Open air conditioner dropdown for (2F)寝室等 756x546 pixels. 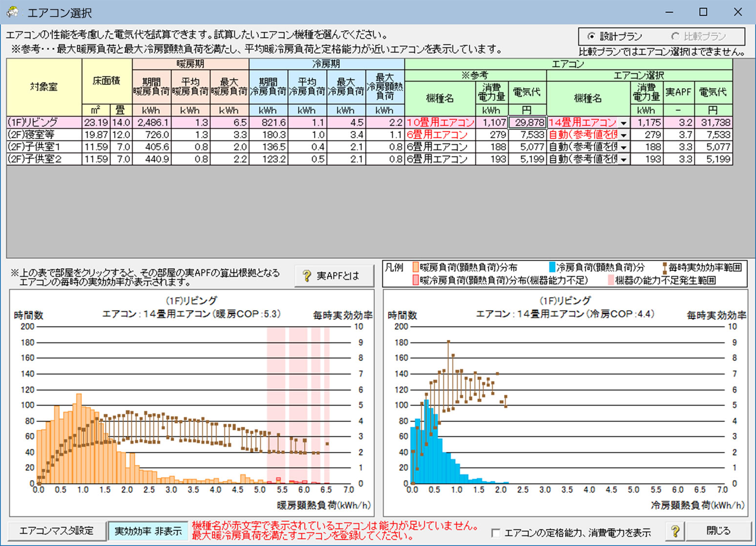[x=624, y=135]
